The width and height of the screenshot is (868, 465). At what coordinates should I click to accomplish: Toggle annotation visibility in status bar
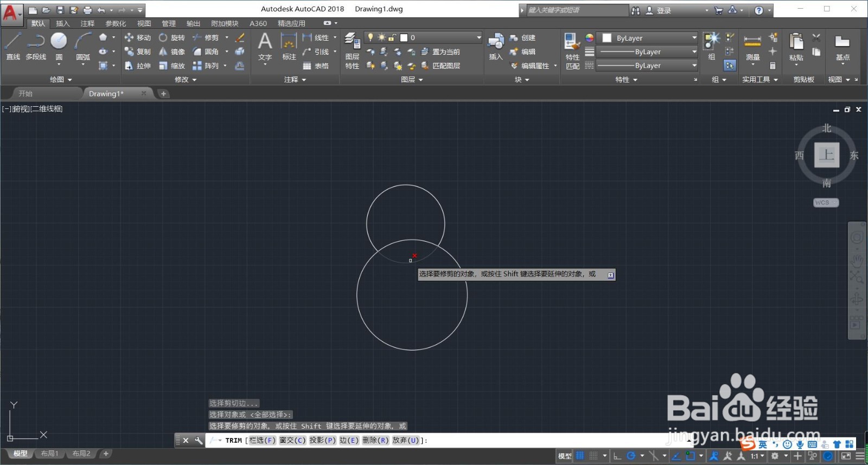tap(714, 456)
